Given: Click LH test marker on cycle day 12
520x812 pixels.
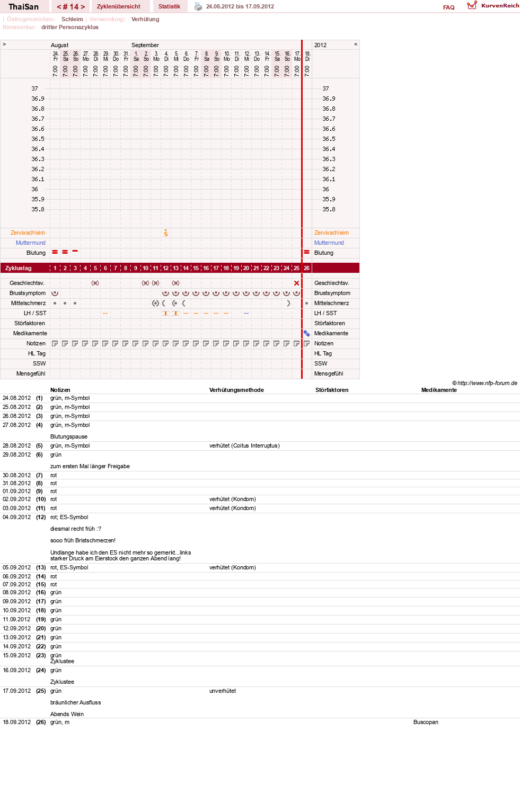Looking at the screenshot, I should tap(166, 313).
